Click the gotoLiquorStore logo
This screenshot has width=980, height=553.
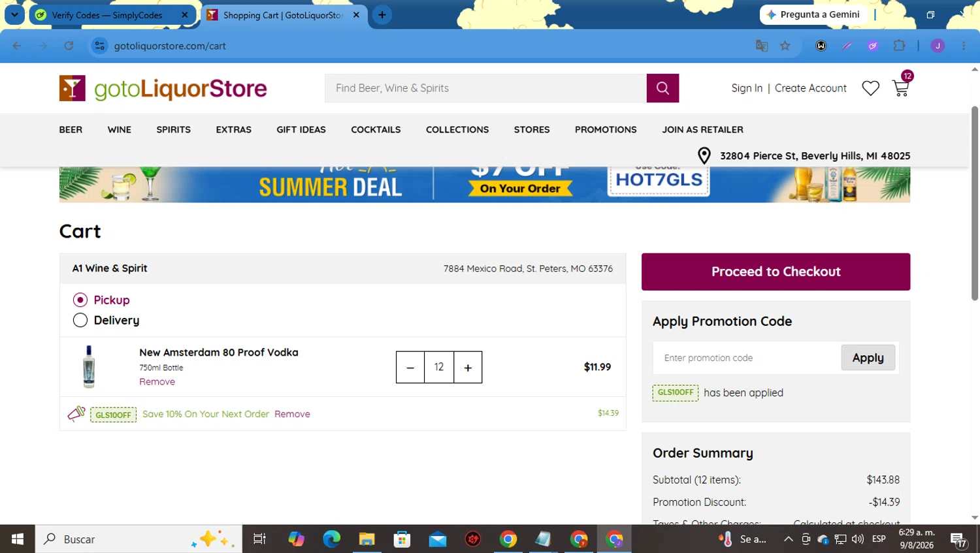[x=163, y=88]
